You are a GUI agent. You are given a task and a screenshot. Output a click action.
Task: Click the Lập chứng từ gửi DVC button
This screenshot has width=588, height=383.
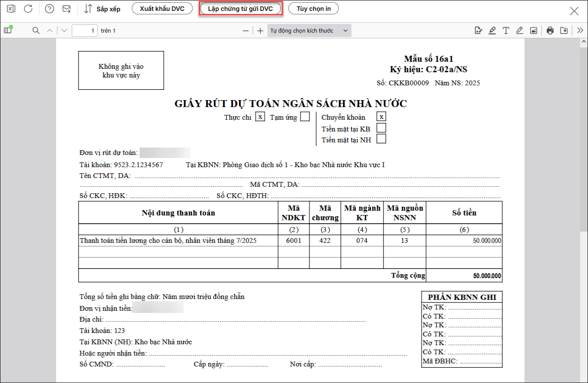(x=241, y=9)
